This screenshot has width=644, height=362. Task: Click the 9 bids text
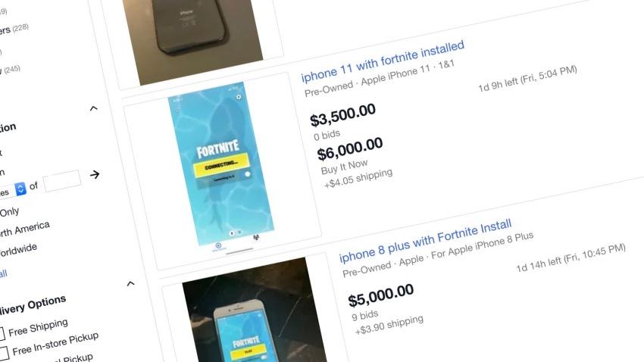coord(364,315)
